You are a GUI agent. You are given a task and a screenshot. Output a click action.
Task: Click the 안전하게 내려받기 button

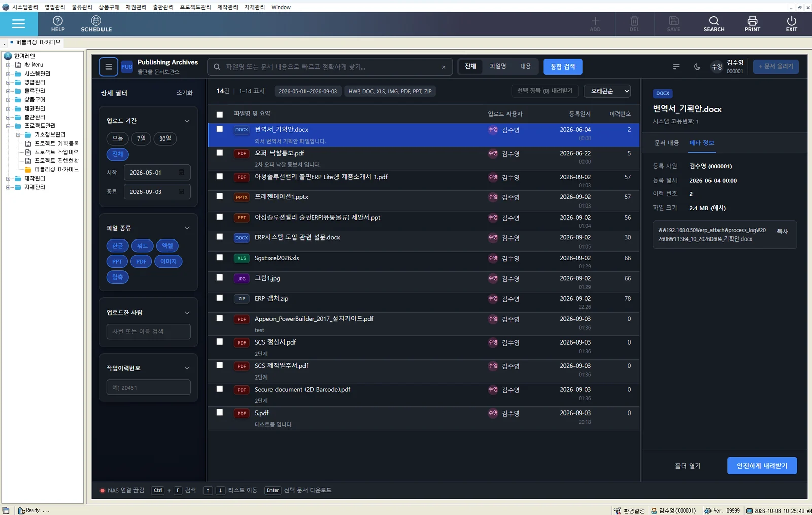click(x=762, y=466)
